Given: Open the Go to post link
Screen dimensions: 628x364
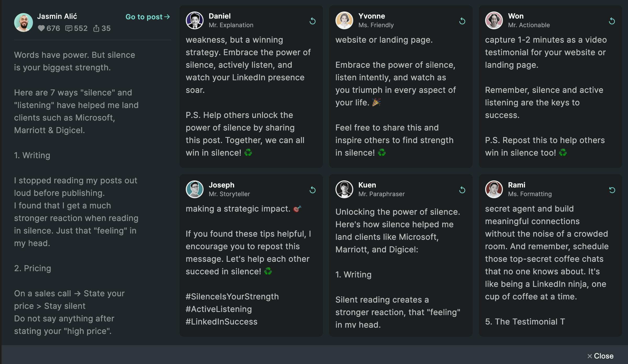Looking at the screenshot, I should (x=148, y=17).
